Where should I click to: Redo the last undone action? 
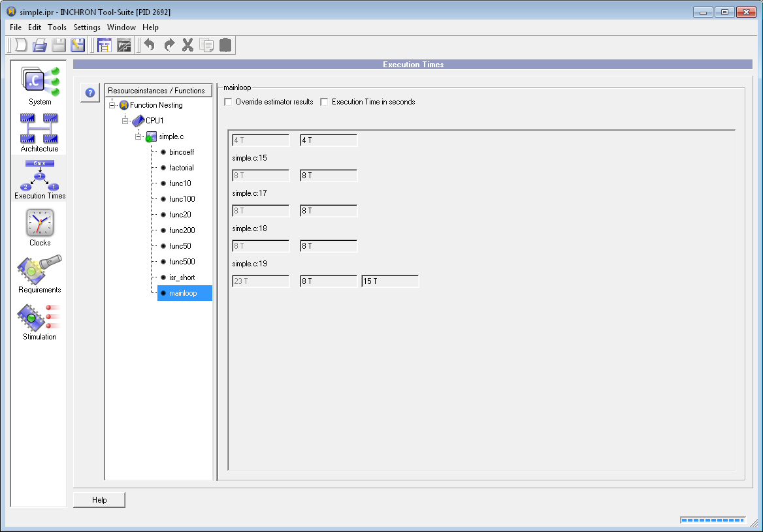point(169,45)
